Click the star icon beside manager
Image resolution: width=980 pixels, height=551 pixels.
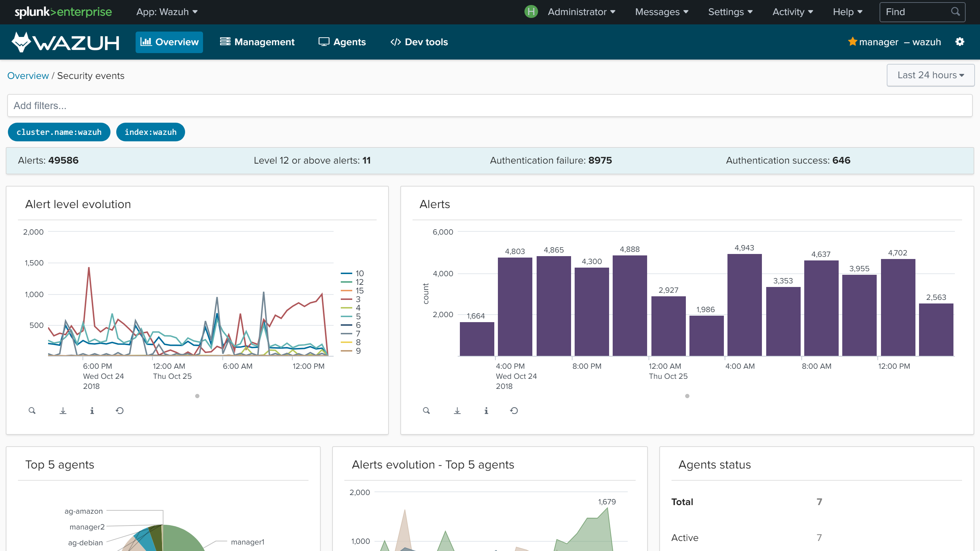(852, 42)
